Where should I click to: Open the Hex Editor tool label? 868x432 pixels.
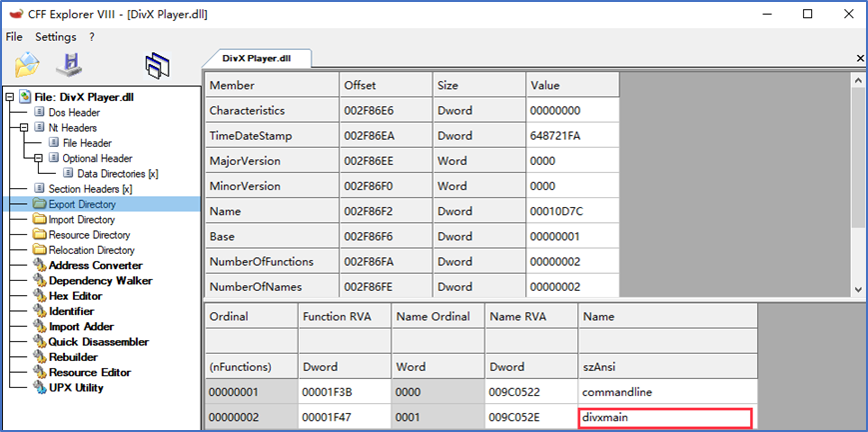75,296
